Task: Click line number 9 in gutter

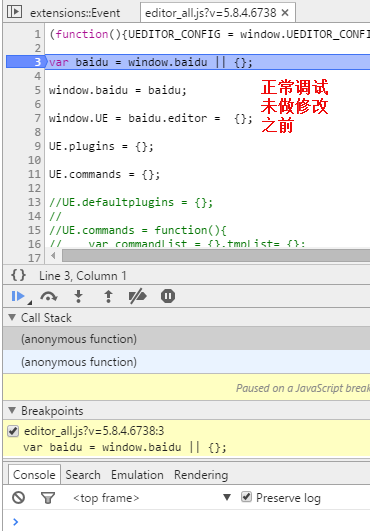Action: 37,146
